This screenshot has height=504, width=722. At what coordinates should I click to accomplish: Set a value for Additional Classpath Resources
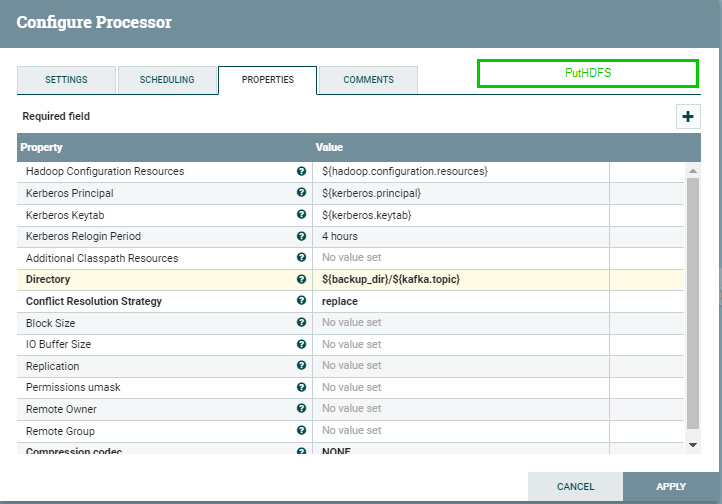pos(460,258)
